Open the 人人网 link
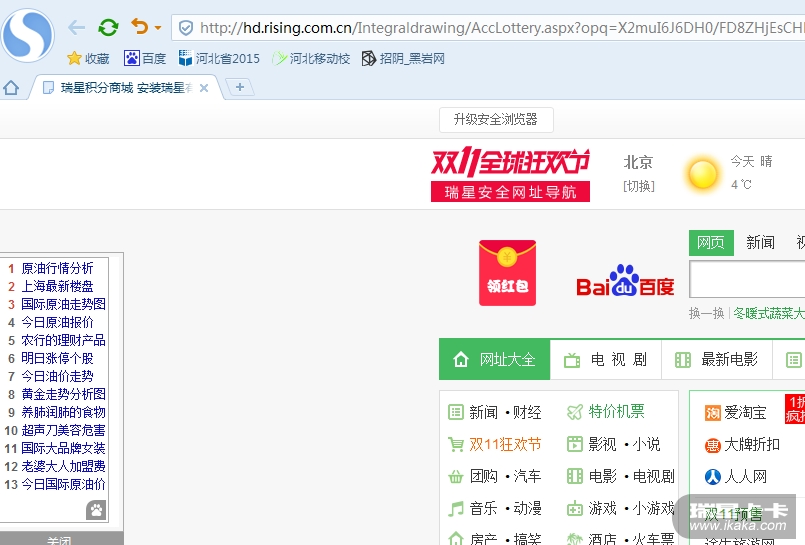The height and width of the screenshot is (545, 805). coord(745,477)
